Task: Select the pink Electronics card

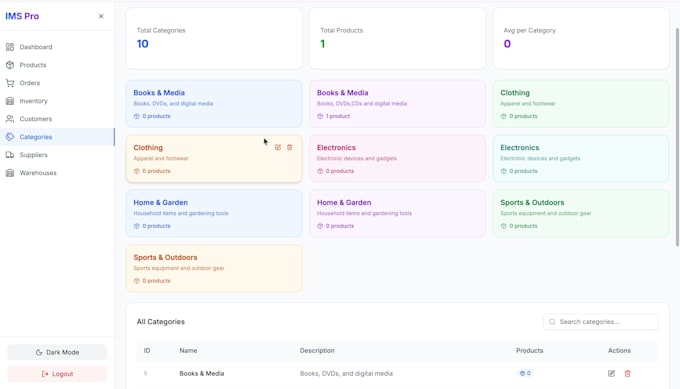Action: (x=397, y=158)
